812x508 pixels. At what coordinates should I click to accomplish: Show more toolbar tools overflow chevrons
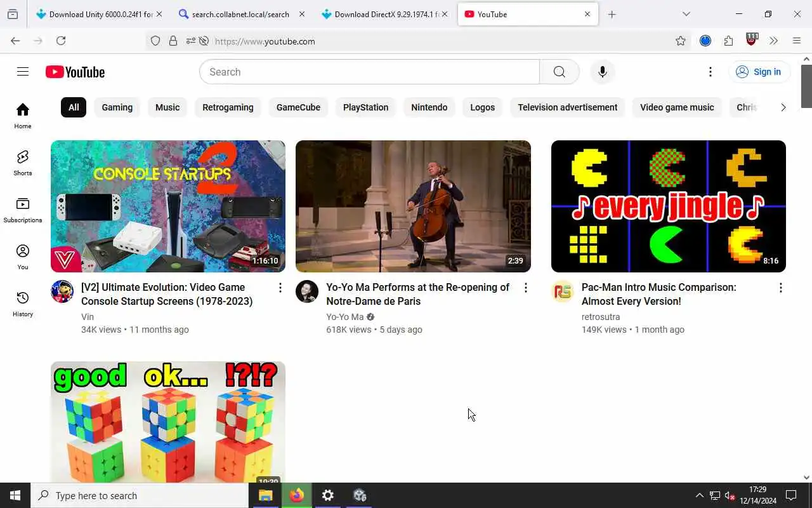773,41
